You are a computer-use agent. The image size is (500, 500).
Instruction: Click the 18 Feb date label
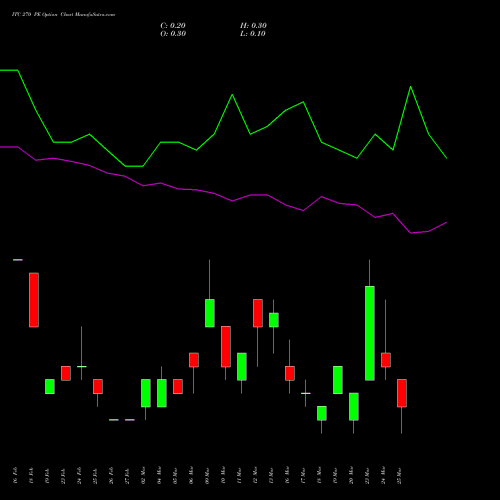click(x=31, y=475)
